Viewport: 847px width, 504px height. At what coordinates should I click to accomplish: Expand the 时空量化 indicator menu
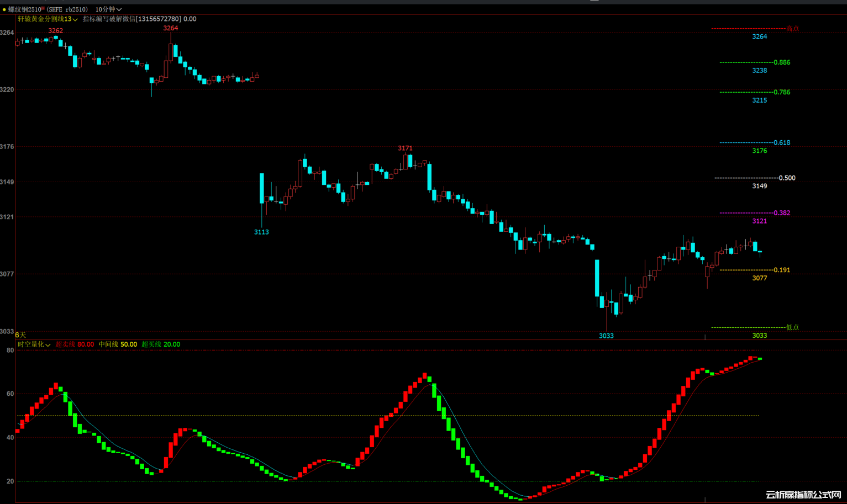point(34,344)
